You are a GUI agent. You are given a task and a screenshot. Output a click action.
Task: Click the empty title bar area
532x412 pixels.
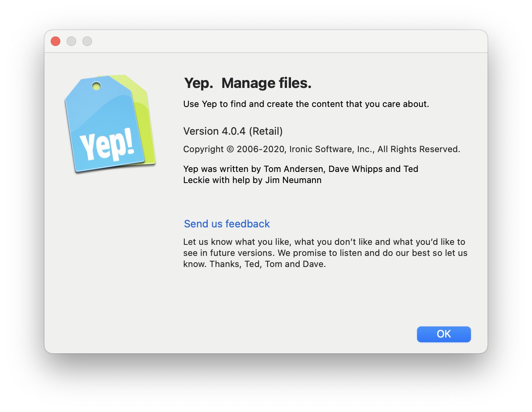click(266, 41)
